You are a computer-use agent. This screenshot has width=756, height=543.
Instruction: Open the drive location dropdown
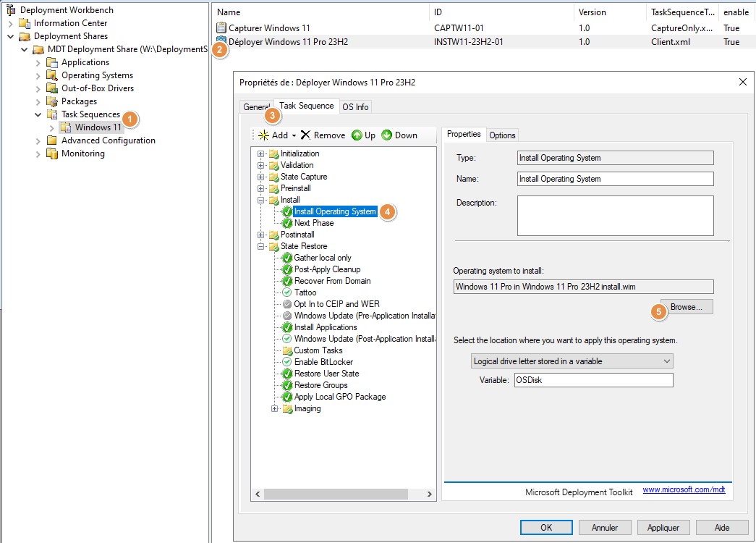click(x=571, y=361)
